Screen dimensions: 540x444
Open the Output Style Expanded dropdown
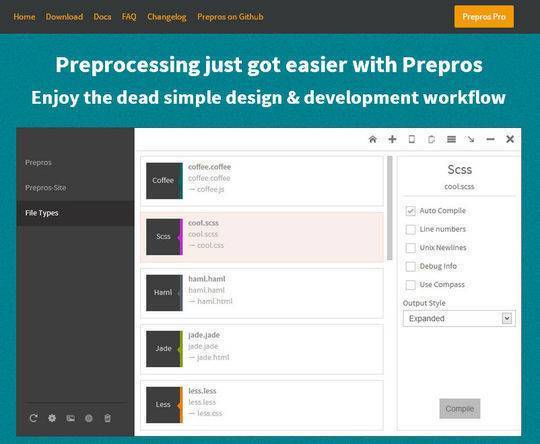coord(459,318)
